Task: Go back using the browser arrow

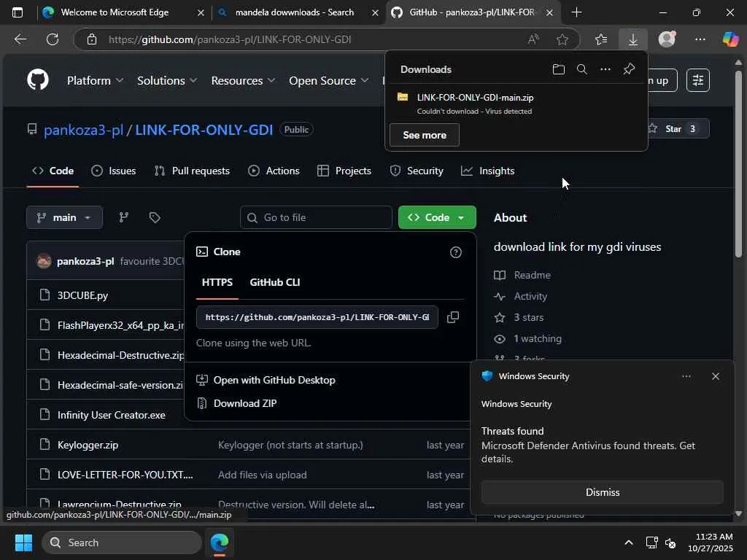Action: tap(20, 39)
